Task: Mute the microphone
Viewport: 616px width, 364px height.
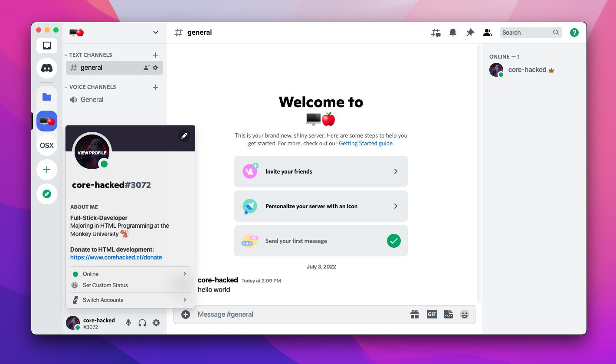Action: coord(128,323)
